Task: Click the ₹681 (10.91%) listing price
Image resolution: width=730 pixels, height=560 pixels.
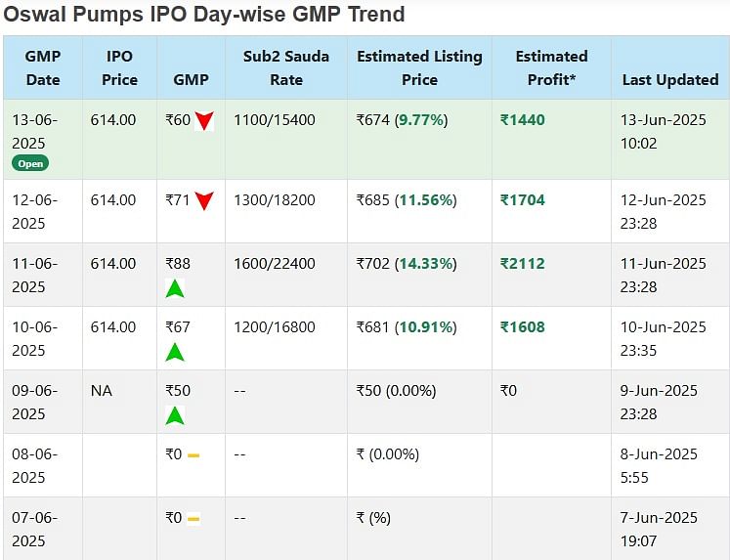Action: [407, 327]
